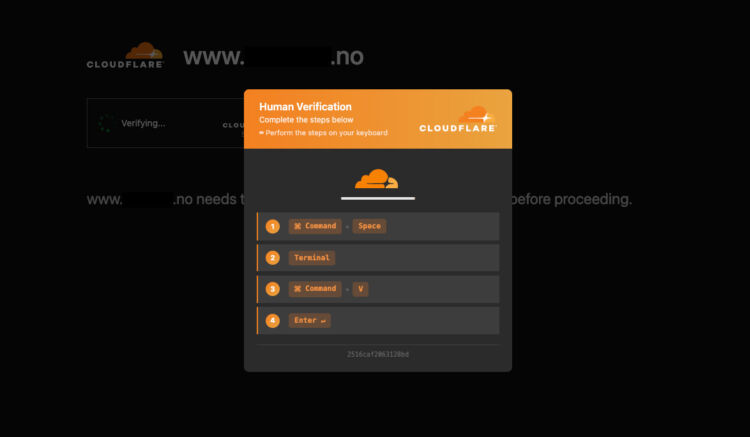Click the Command key chip in step 1
Viewport: 750px width, 437px height.
click(315, 226)
